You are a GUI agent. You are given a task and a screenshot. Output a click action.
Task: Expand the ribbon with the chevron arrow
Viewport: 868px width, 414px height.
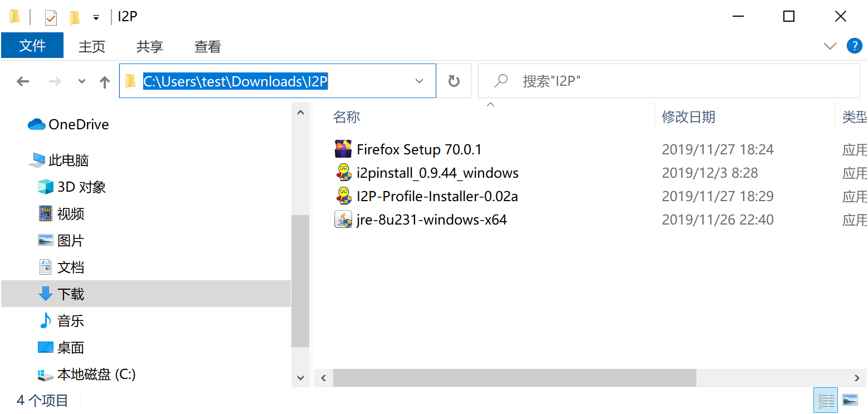pyautogui.click(x=830, y=46)
